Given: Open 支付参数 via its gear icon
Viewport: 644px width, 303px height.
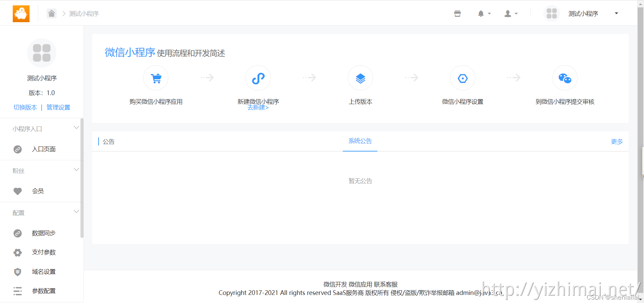Looking at the screenshot, I should pyautogui.click(x=17, y=252).
